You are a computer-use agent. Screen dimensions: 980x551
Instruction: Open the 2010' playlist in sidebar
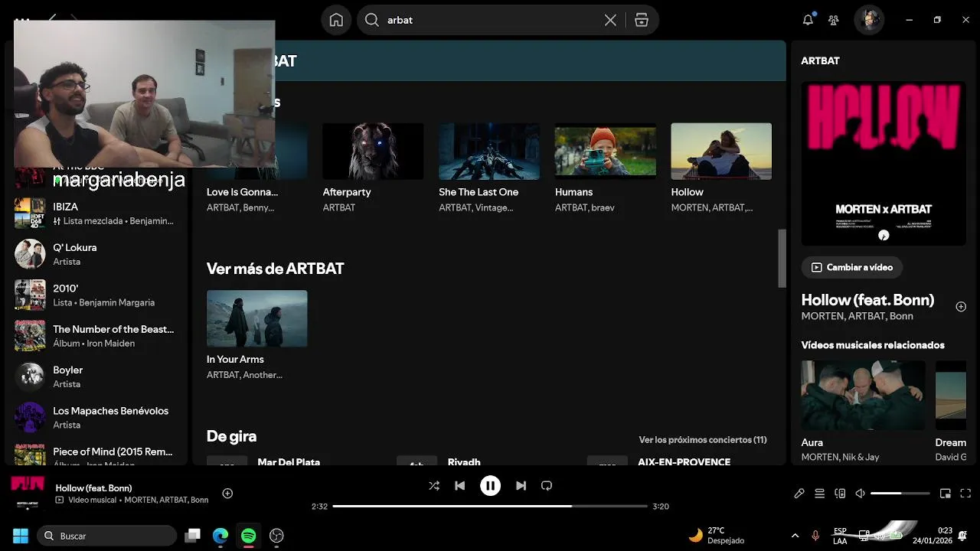click(x=96, y=295)
